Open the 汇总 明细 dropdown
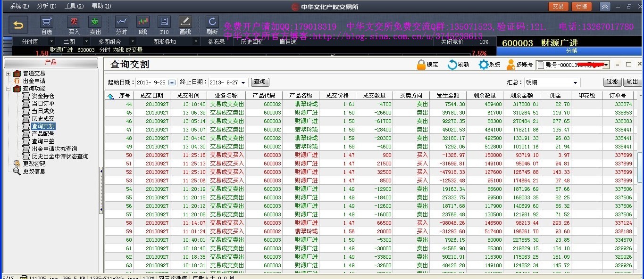 click(576, 82)
